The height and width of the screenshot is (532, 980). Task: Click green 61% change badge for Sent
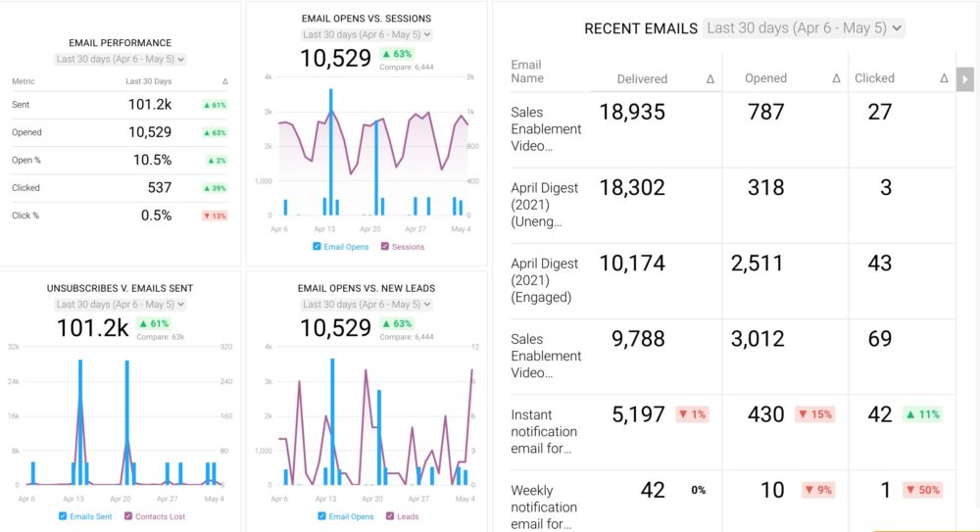pos(215,105)
